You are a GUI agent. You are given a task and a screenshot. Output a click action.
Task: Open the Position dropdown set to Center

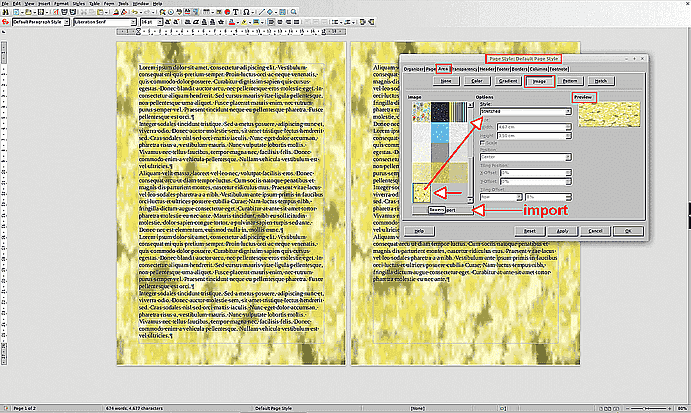coord(526,157)
